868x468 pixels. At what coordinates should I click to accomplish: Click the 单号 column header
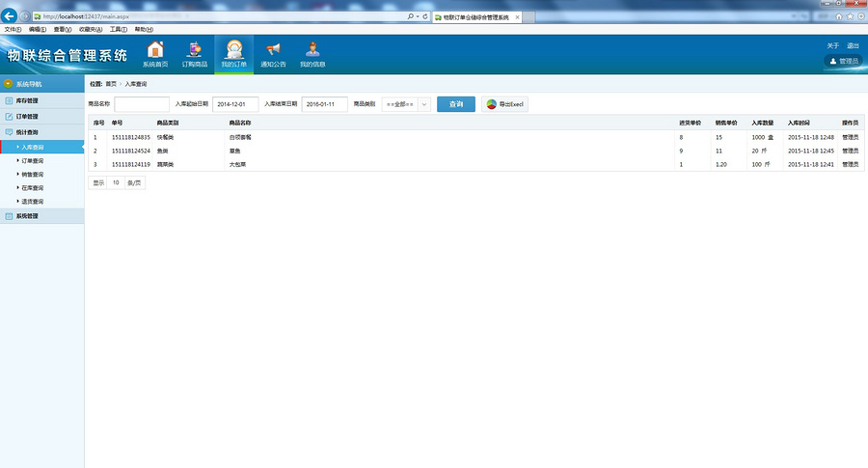tap(118, 123)
